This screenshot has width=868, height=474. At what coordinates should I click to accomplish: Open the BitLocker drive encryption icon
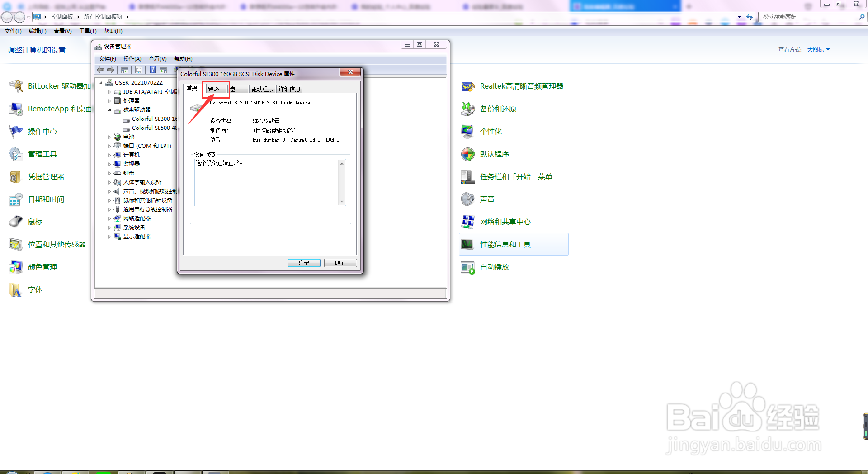point(16,86)
